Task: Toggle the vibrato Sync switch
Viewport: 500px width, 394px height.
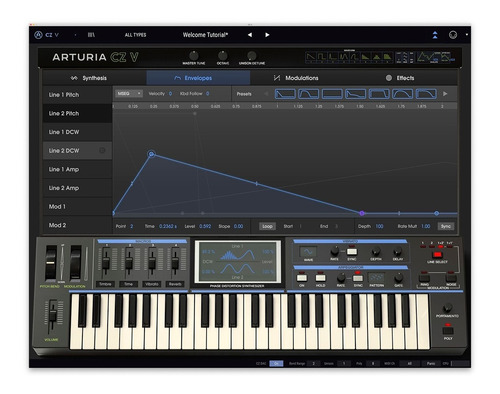Action: (352, 251)
